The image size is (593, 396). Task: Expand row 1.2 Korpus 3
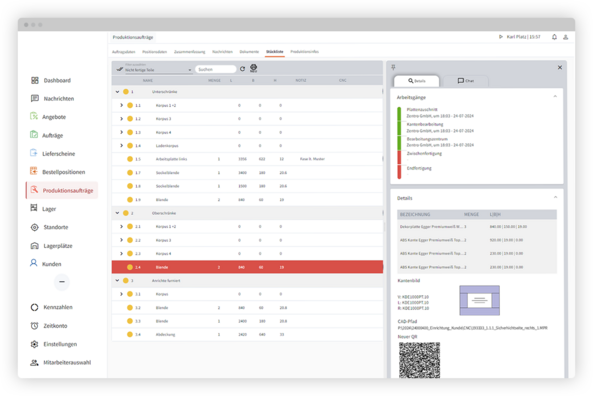click(121, 119)
